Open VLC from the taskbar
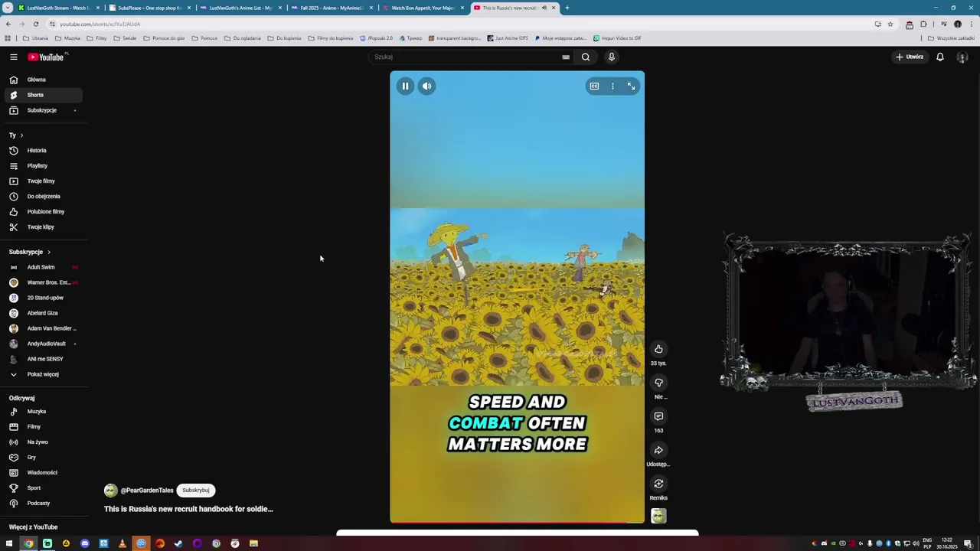The image size is (980, 551). [122, 544]
